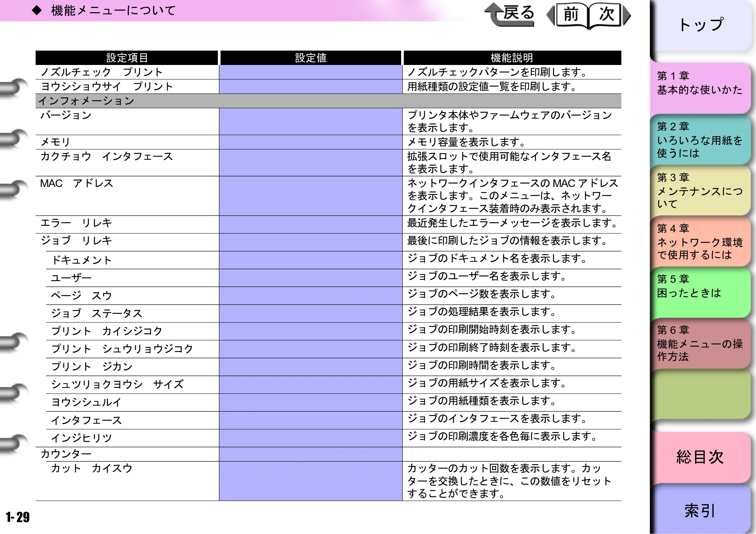Click the 設定項目 column header
Viewport: 756px width, 534px height.
[127, 58]
